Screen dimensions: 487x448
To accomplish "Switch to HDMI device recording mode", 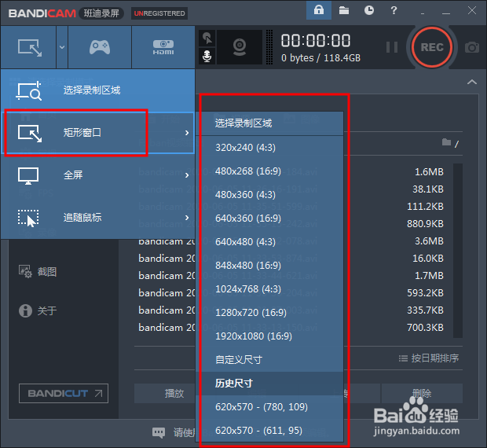I will pos(163,47).
